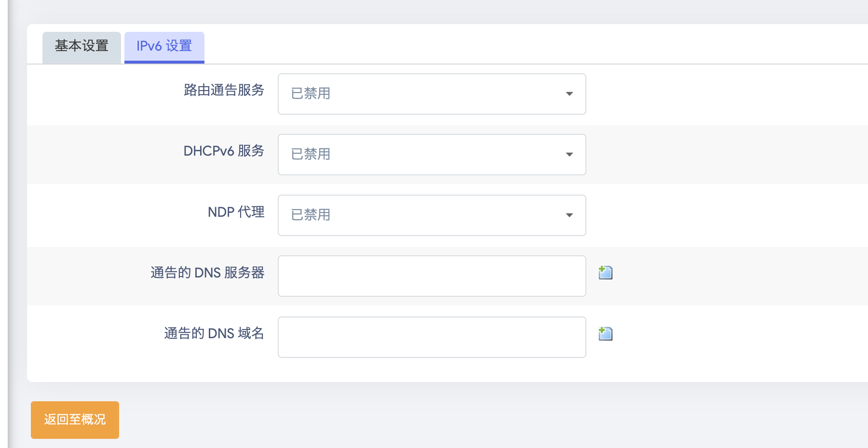Viewport: 868px width, 448px height.
Task: Click the 路由通告服务 dropdown arrow
Action: (x=570, y=94)
